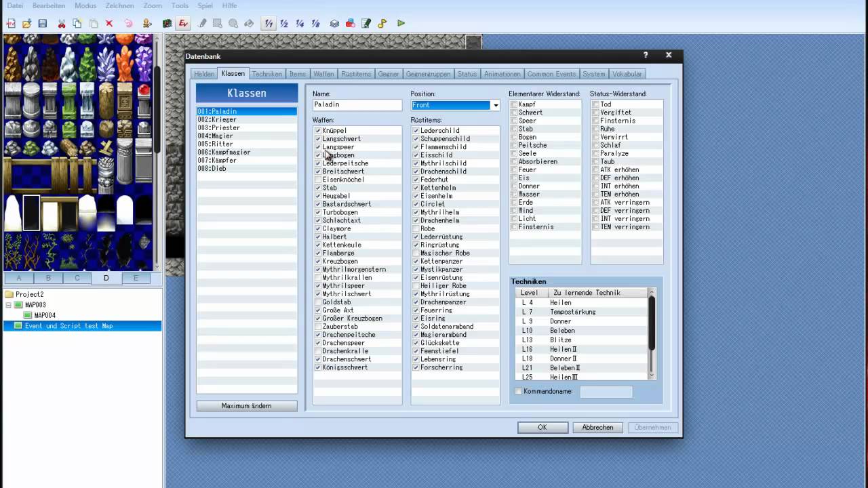Click the Cut scissors icon
The height and width of the screenshot is (488, 868).
pos(62,23)
